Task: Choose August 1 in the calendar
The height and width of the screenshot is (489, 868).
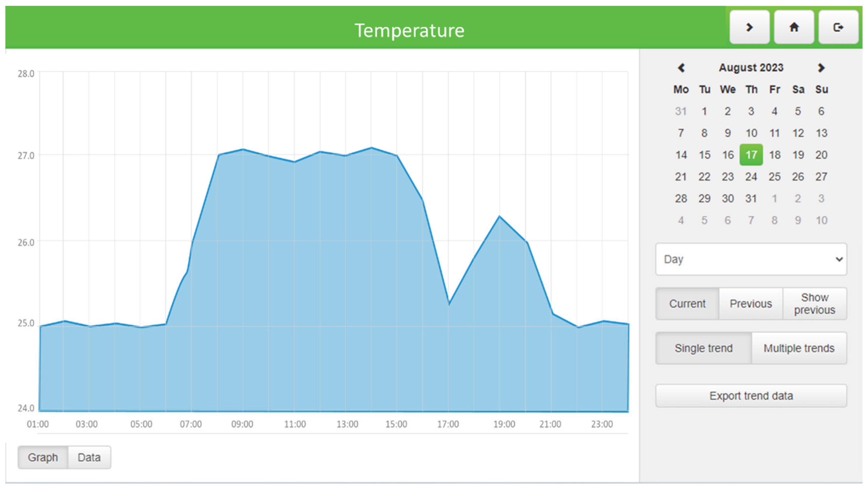Action: pos(704,111)
